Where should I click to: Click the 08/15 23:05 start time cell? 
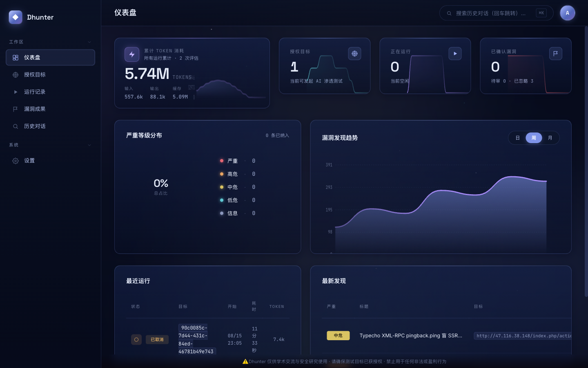pyautogui.click(x=235, y=340)
